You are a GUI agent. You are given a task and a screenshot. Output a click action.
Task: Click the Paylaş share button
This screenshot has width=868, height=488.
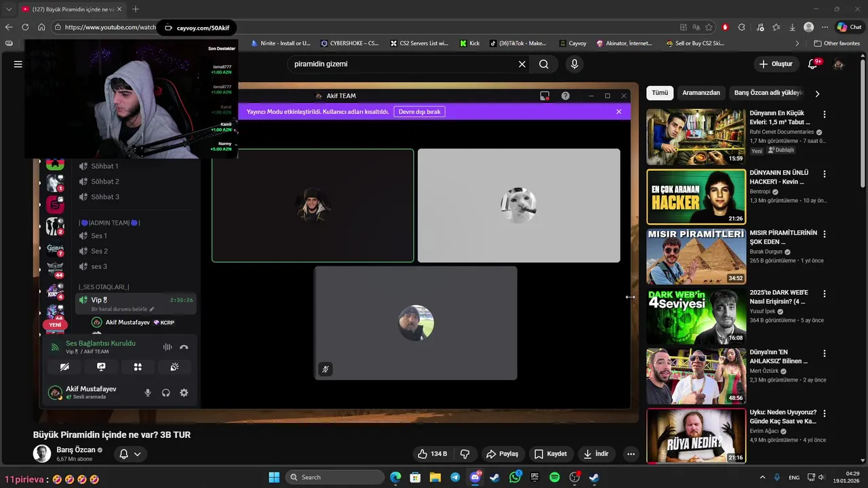coord(502,454)
